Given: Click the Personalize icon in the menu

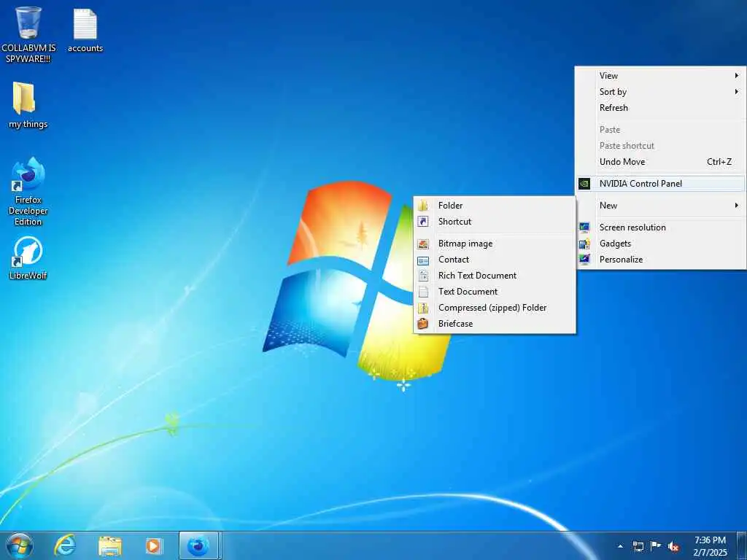Looking at the screenshot, I should tap(584, 260).
